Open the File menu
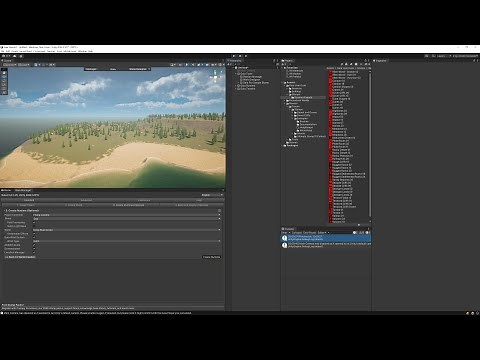Image resolution: width=480 pixels, height=360 pixels. click(3, 51)
